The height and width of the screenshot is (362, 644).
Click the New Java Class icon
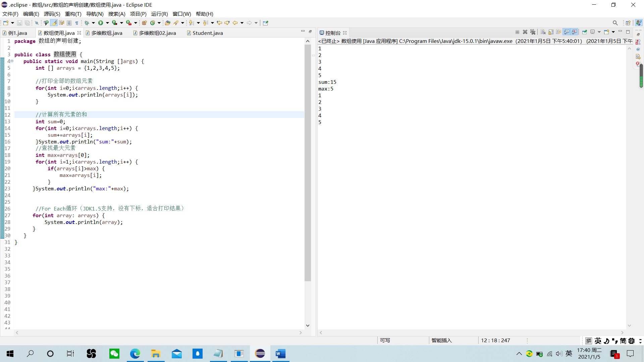153,23
